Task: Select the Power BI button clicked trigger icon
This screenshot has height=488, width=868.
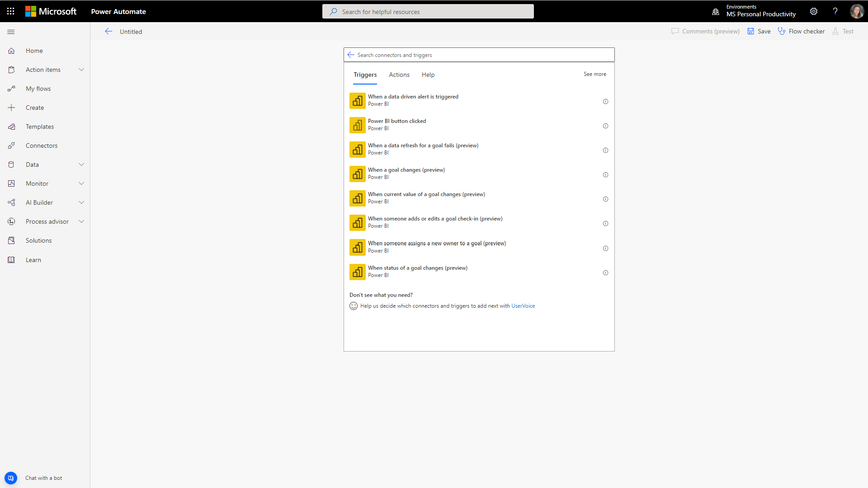Action: pyautogui.click(x=357, y=125)
